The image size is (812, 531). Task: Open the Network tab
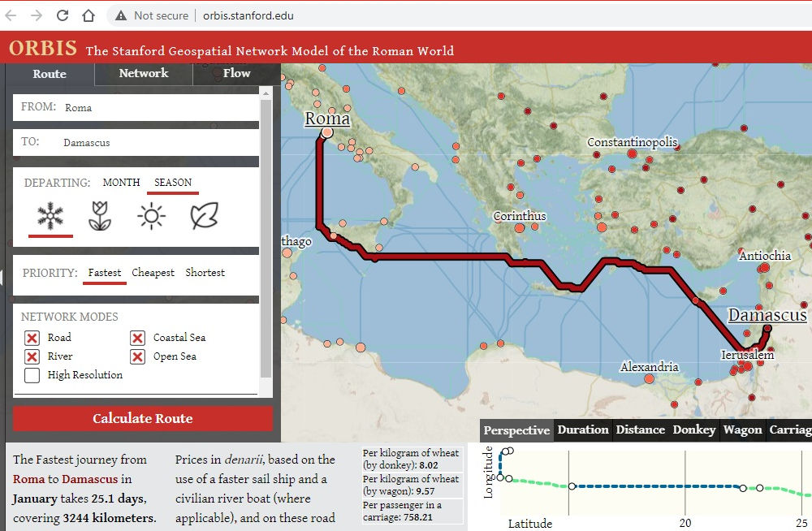(x=144, y=74)
